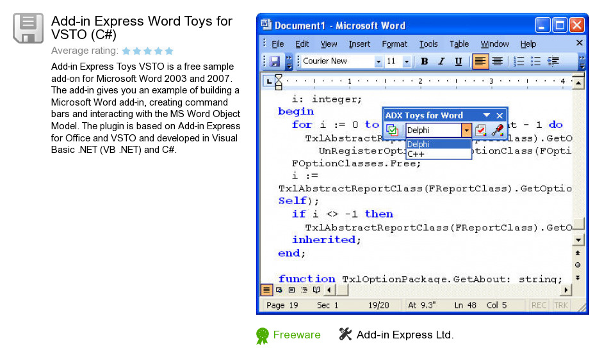
Task: Click Select Browse Object circle button
Action: click(578, 265)
